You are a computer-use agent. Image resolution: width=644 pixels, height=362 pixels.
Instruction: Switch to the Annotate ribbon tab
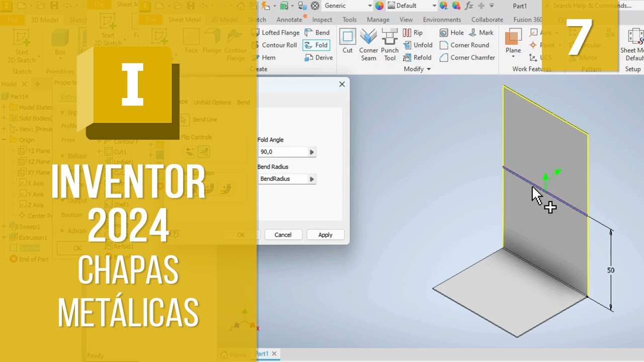pyautogui.click(x=289, y=20)
